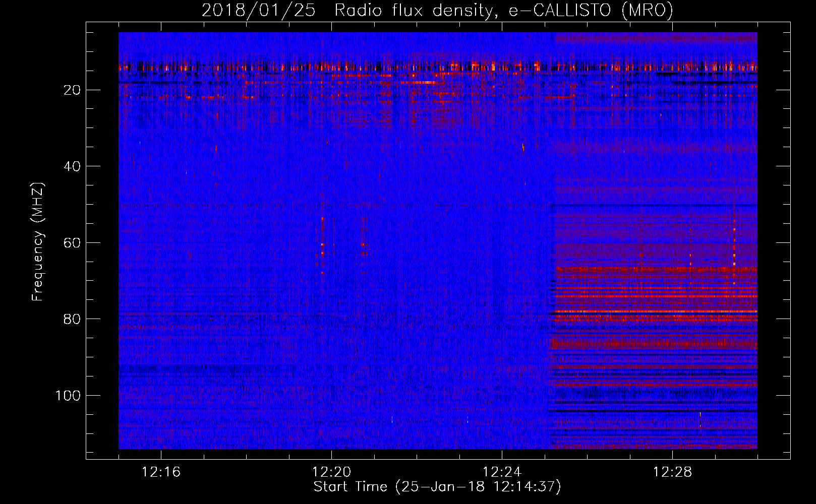Click the 'Frequency (MHZ)' axis label
The width and height of the screenshot is (816, 504).
click(38, 242)
